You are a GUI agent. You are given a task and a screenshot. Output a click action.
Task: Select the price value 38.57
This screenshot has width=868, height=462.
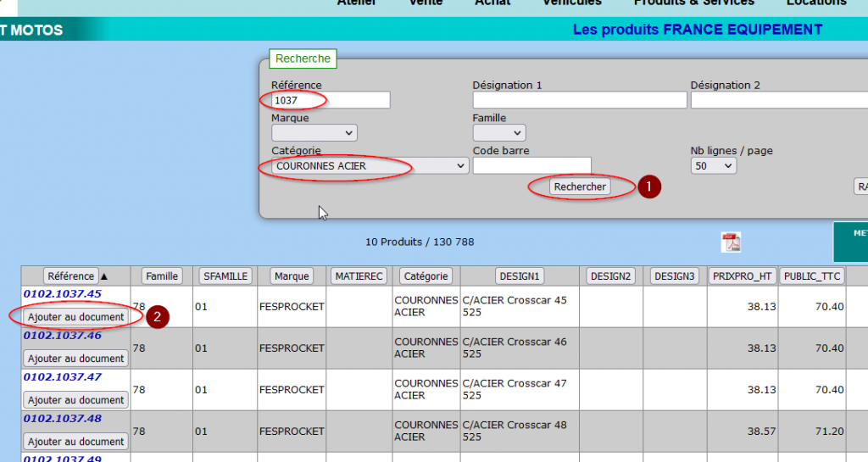point(762,431)
